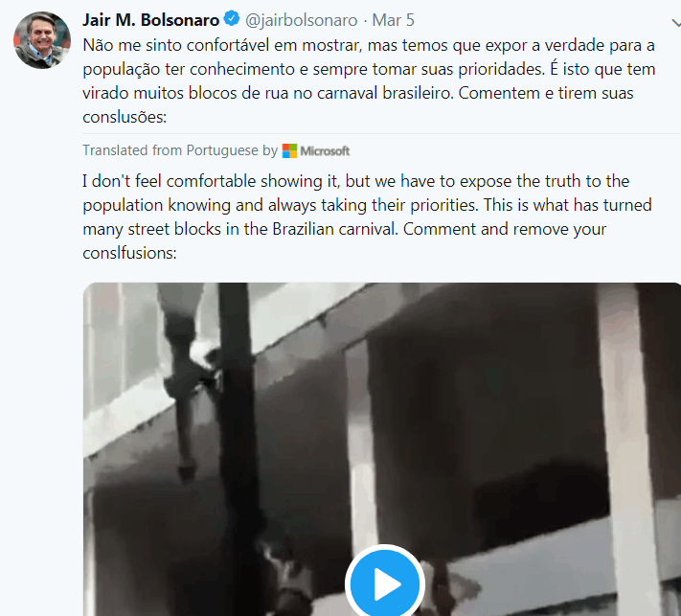Click the word 'conslusões:' in the original tweet
The image size is (681, 616).
point(127,119)
